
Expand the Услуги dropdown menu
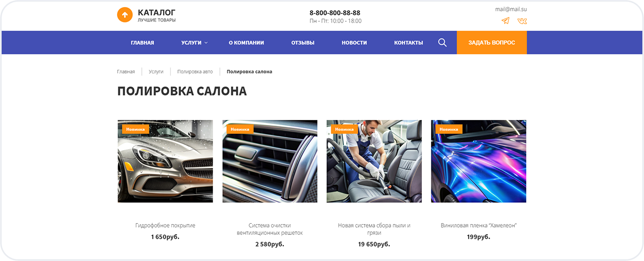[194, 43]
